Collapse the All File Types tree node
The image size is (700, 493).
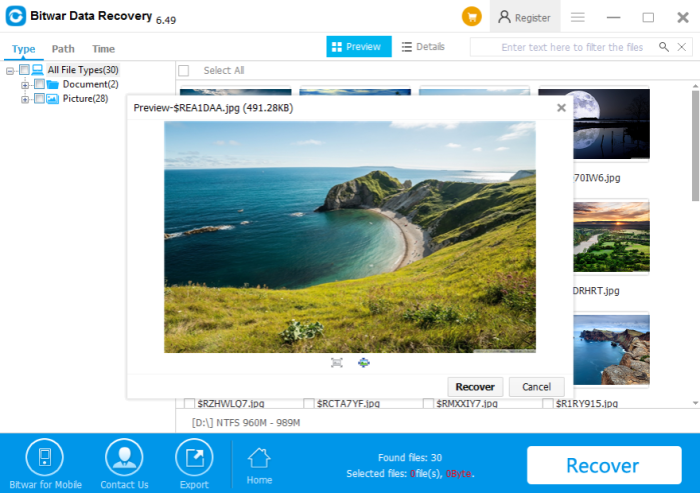coord(9,70)
